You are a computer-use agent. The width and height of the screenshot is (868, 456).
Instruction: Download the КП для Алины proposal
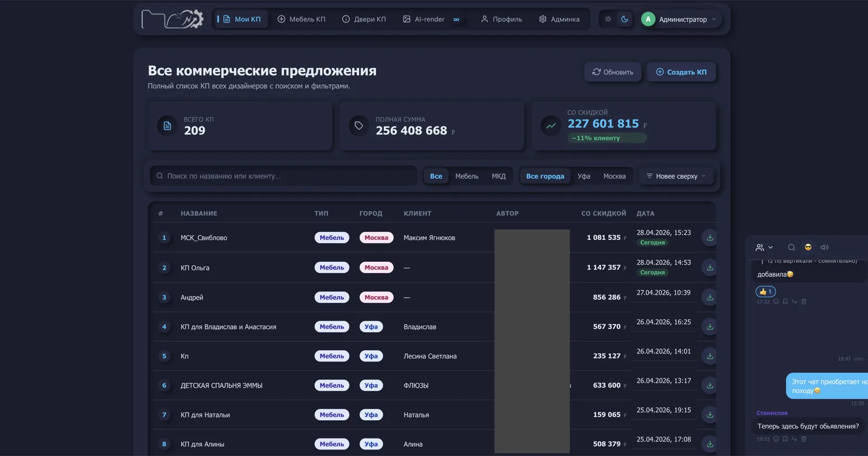(710, 444)
